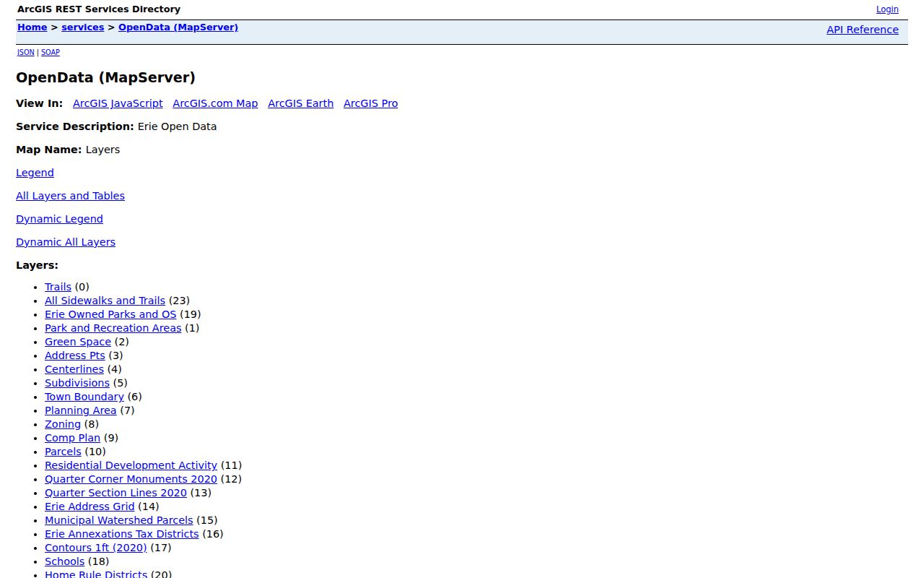
Task: Open the Quarter Corner Monuments 2020 layer
Action: pyautogui.click(x=131, y=479)
